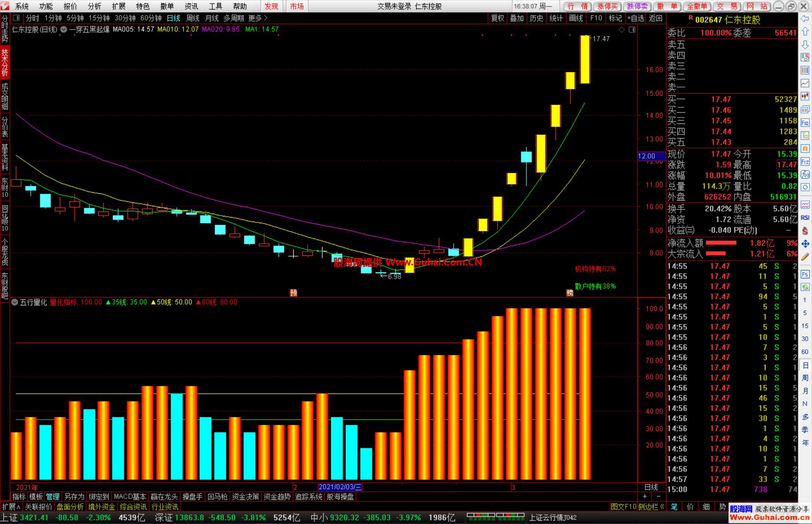Click the 2021/02/03/三 date label
Viewport: 812px width, 524px height.
pos(340,487)
